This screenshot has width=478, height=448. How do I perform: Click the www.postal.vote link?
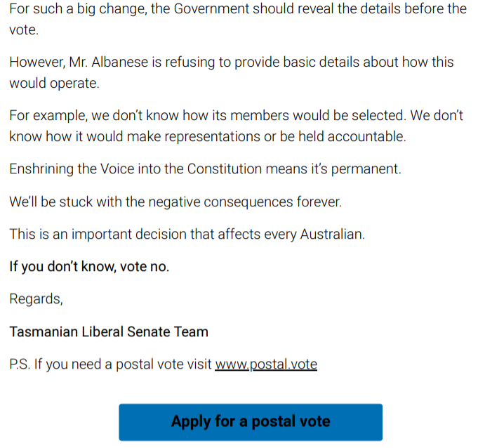coord(265,364)
